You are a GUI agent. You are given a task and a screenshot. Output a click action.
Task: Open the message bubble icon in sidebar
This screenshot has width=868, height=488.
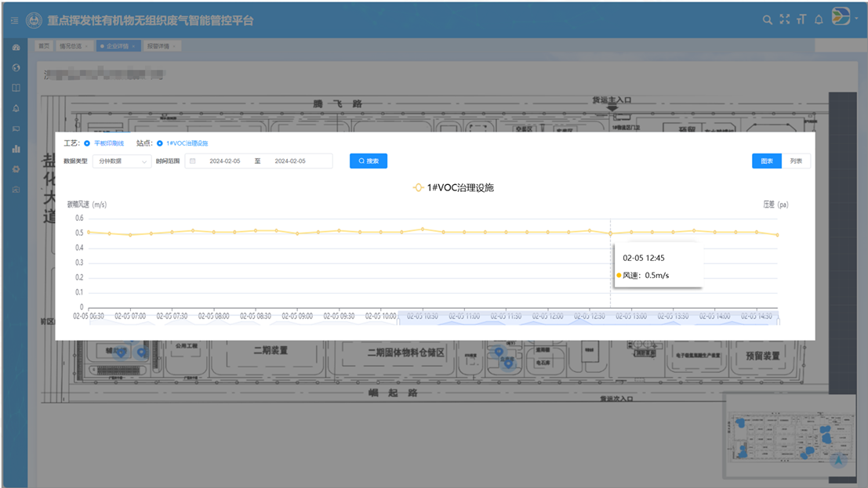pos(16,128)
